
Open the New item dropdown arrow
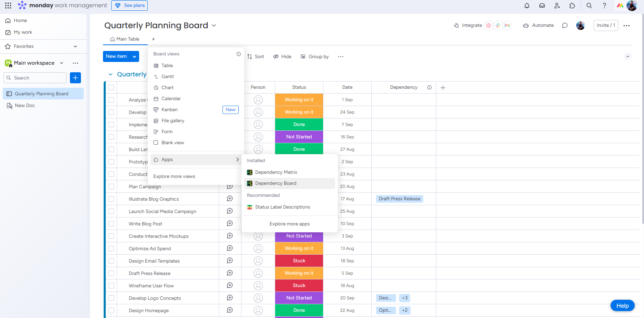pos(134,56)
